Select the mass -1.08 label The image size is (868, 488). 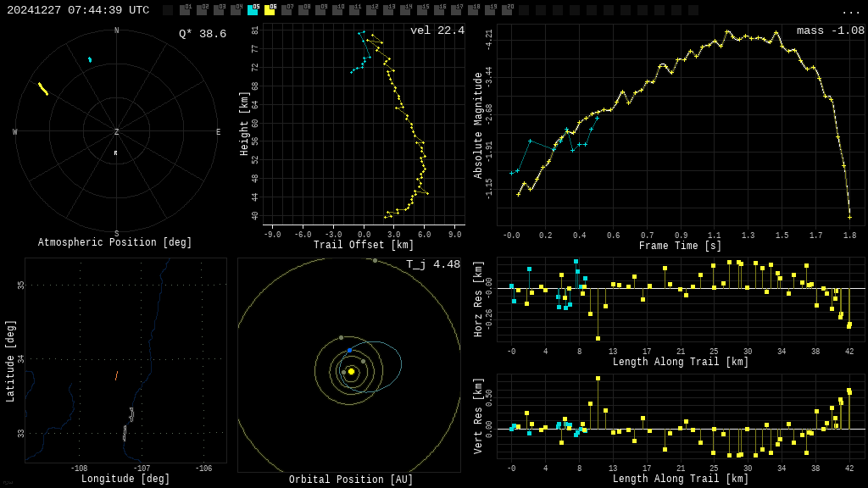click(830, 31)
